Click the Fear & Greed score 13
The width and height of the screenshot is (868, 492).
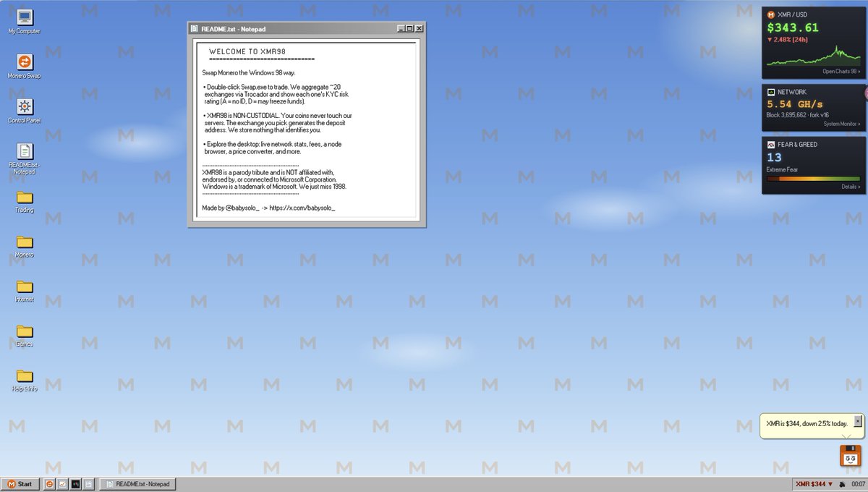(774, 157)
